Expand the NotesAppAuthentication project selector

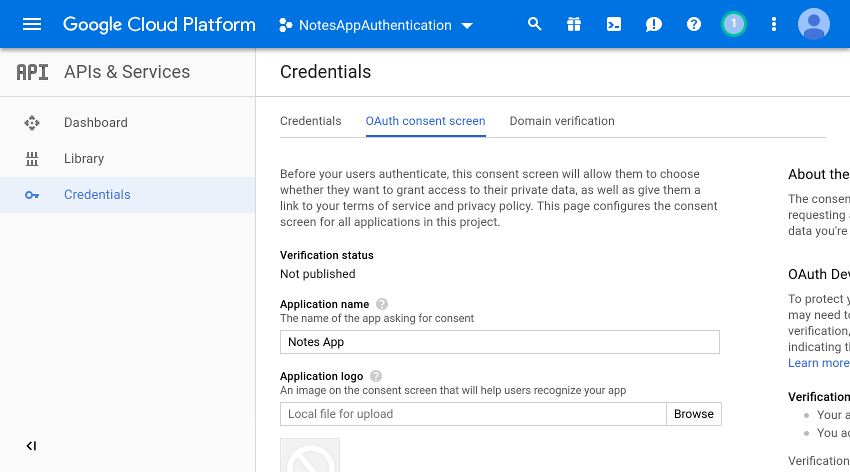pyautogui.click(x=376, y=25)
